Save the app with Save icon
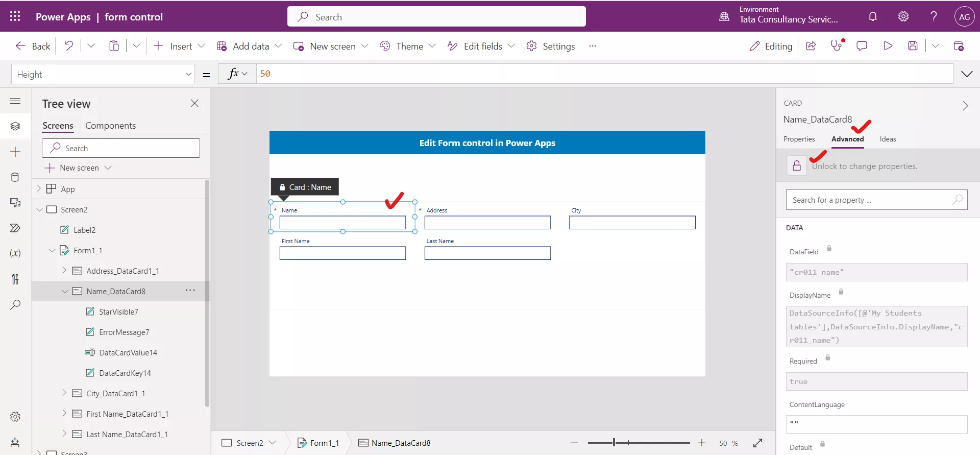Viewport: 980px width, 455px height. click(x=913, y=46)
